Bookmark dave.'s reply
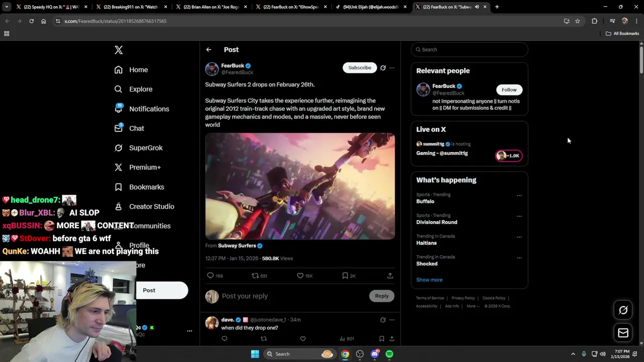Screen dimensions: 644x362 coord(382,339)
